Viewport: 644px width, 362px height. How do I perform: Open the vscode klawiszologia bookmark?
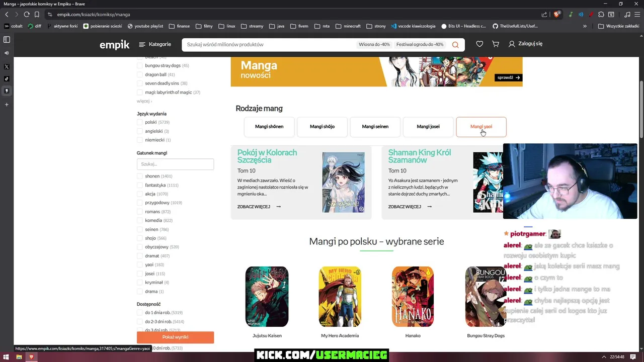[x=413, y=26]
